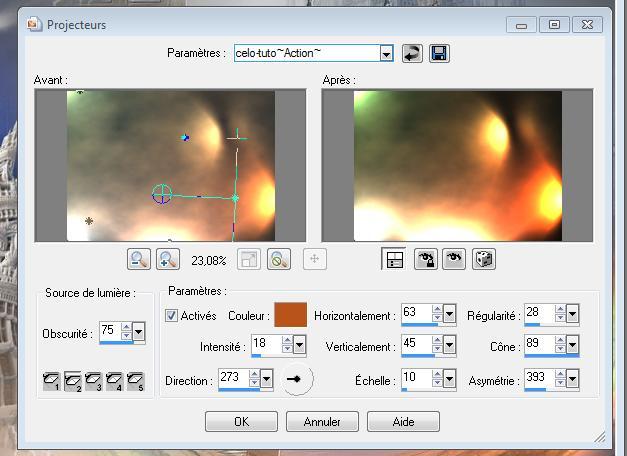Adjust Intensité with spinner arrows
This screenshot has width=627, height=456.
(x=287, y=344)
